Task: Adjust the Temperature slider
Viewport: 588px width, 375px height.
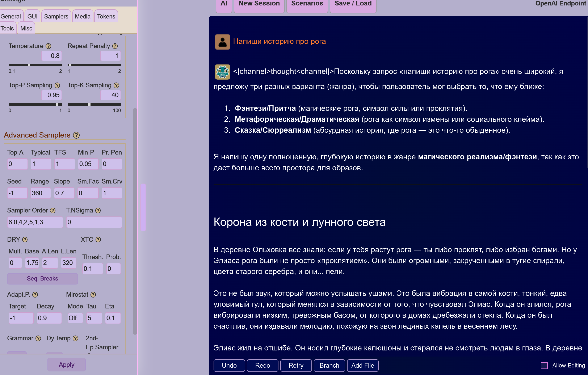Action: click(35, 65)
